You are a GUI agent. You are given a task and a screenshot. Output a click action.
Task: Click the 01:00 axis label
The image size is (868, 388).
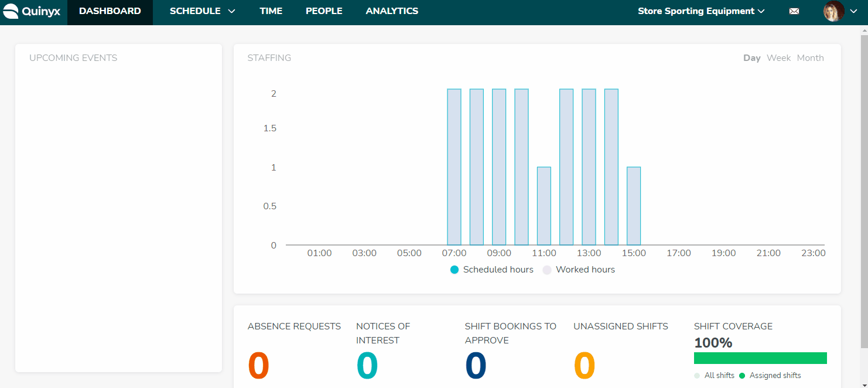[319, 253]
